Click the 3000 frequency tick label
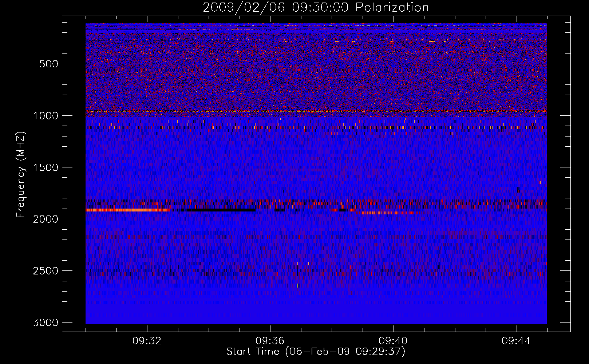 point(46,323)
